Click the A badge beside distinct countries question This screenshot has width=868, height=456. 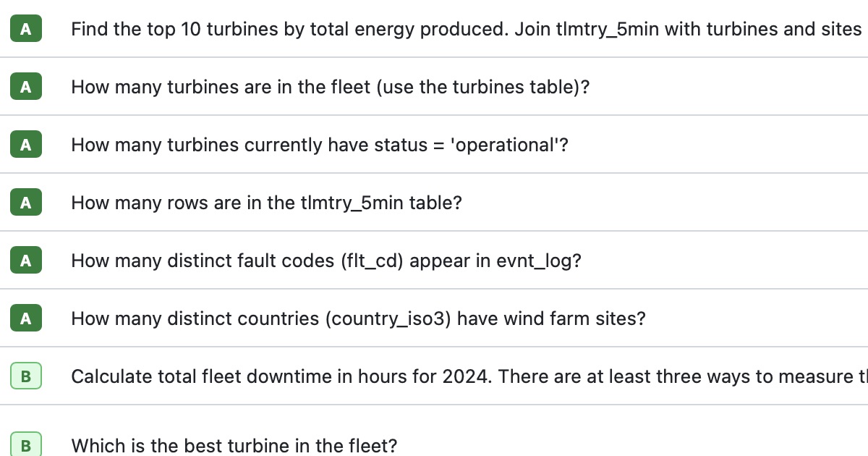[x=26, y=318]
